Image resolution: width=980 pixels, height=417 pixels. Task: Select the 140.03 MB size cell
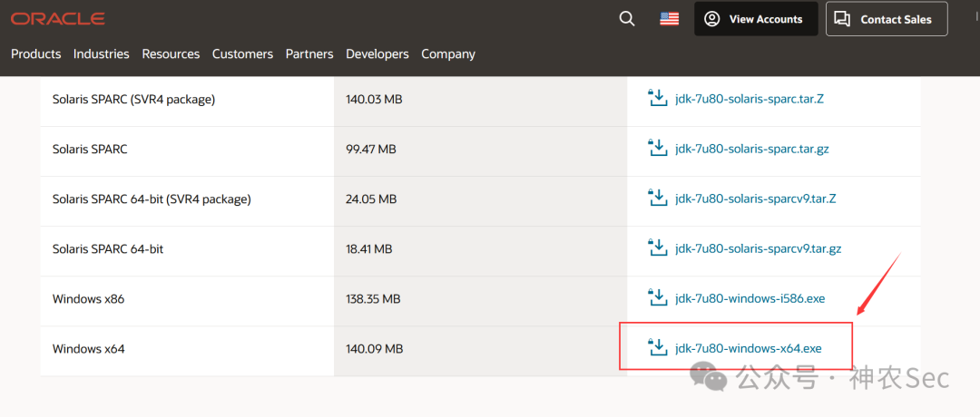point(481,102)
